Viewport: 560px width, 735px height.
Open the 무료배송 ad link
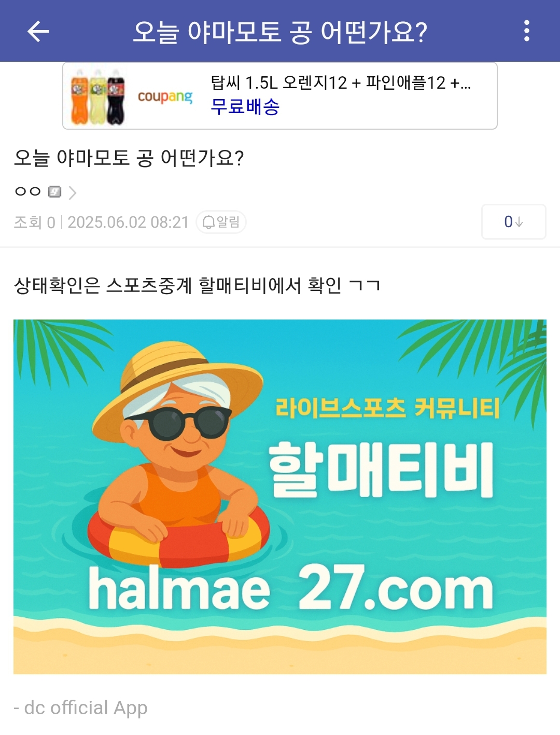click(245, 107)
